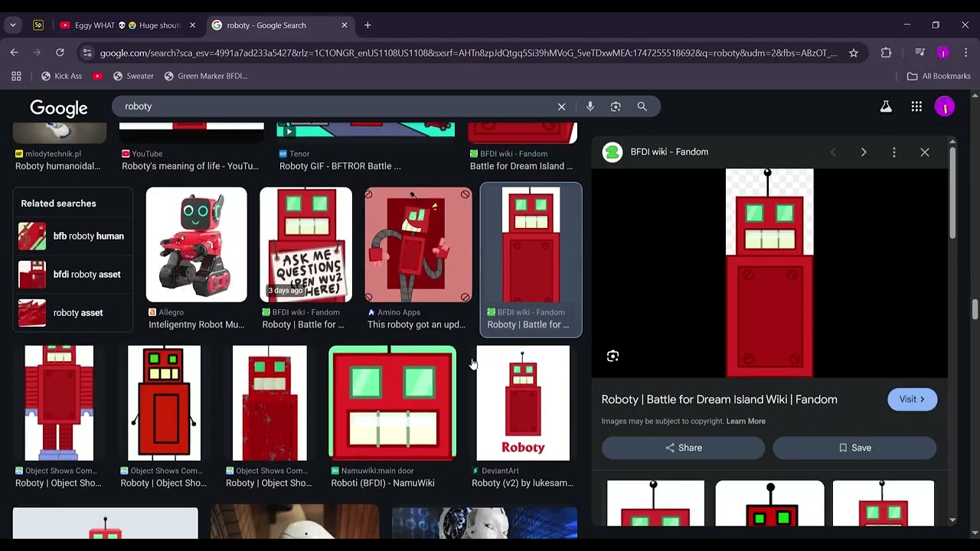Viewport: 980px width, 551px height.
Task: Bookmark this page with the star icon
Action: point(854,53)
